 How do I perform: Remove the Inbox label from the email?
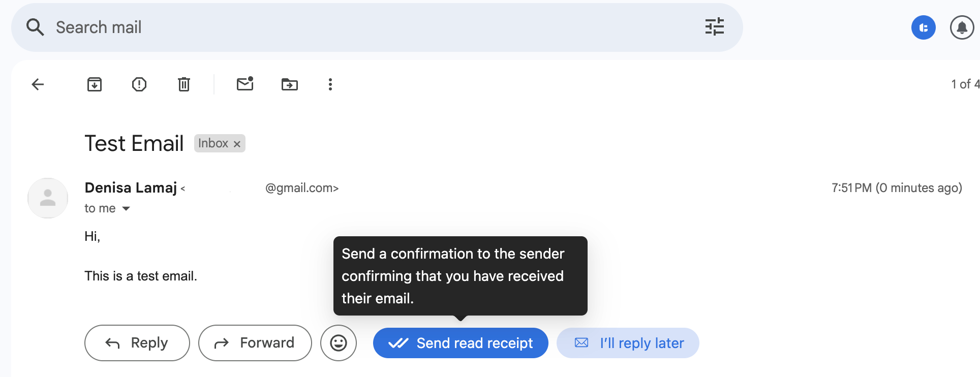tap(236, 143)
